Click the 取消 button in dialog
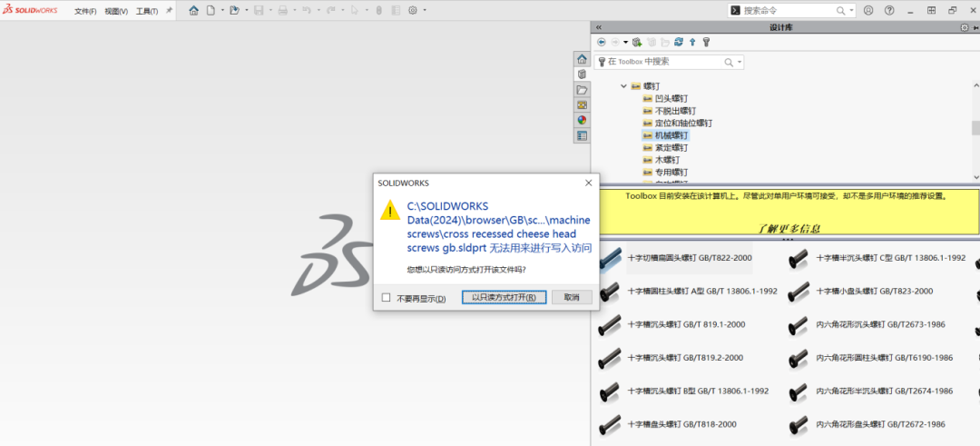This screenshot has width=980, height=446. point(572,297)
